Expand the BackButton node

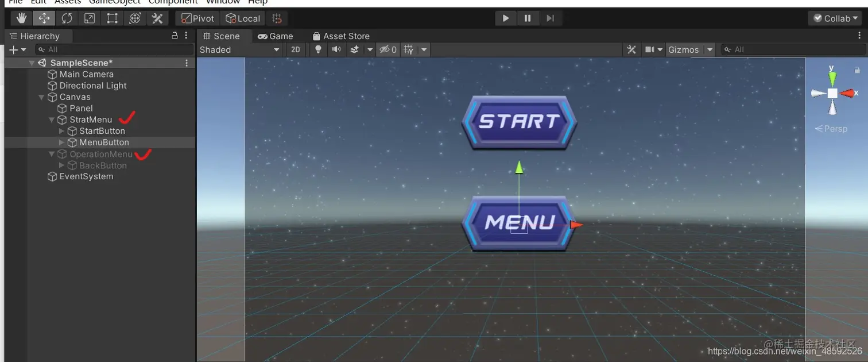(x=61, y=165)
